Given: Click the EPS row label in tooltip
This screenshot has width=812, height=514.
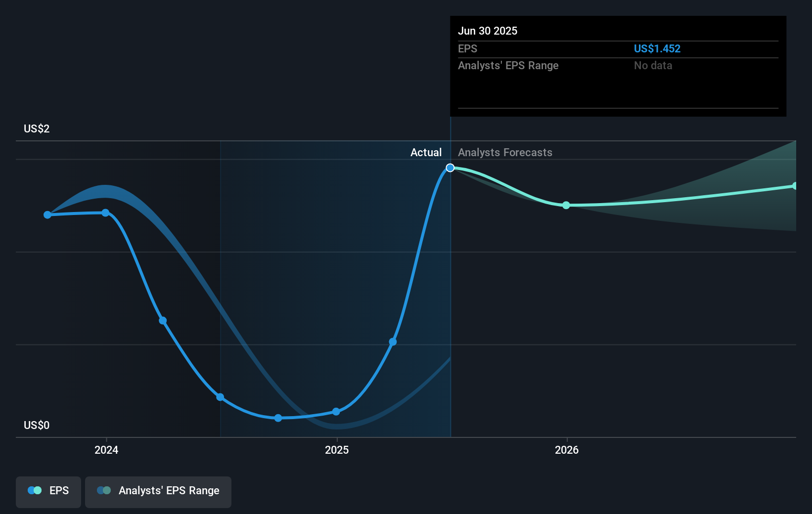Looking at the screenshot, I should [x=468, y=49].
